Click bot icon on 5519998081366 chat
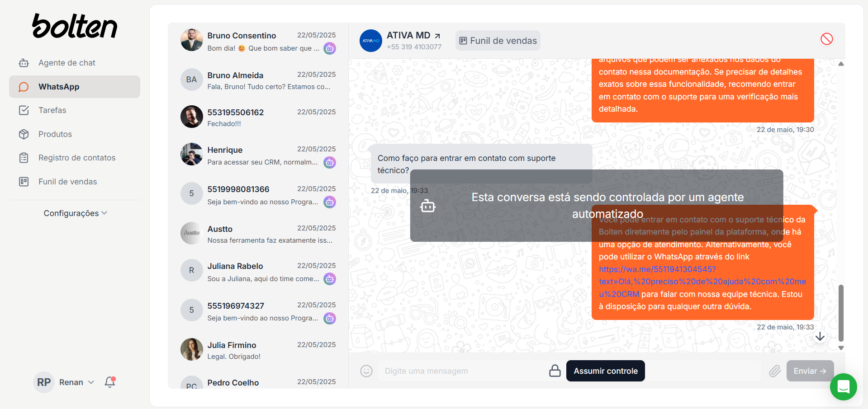868x409 pixels. pos(330,202)
